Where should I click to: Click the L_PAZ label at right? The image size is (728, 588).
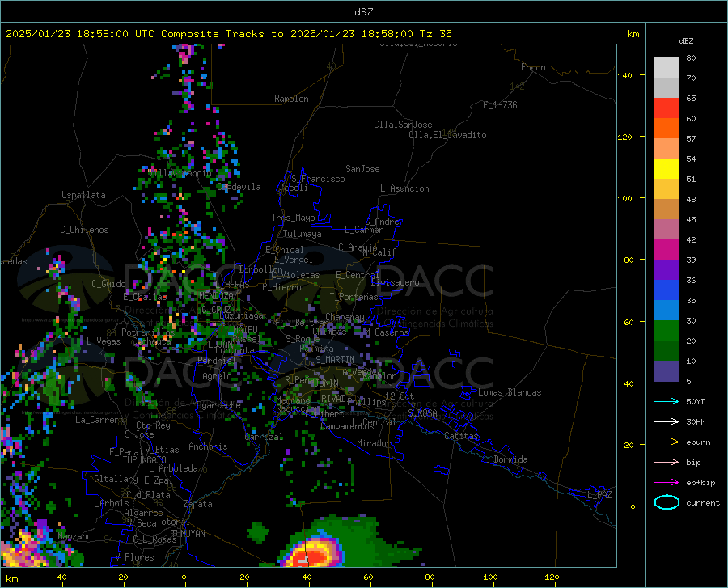(599, 495)
